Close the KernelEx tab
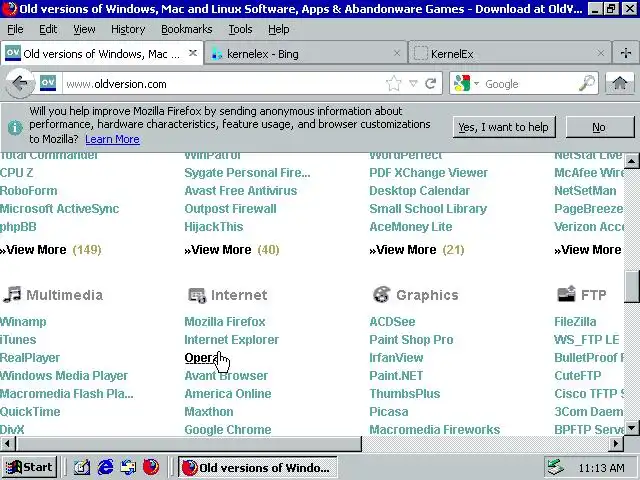The height and width of the screenshot is (480, 640). 600,53
